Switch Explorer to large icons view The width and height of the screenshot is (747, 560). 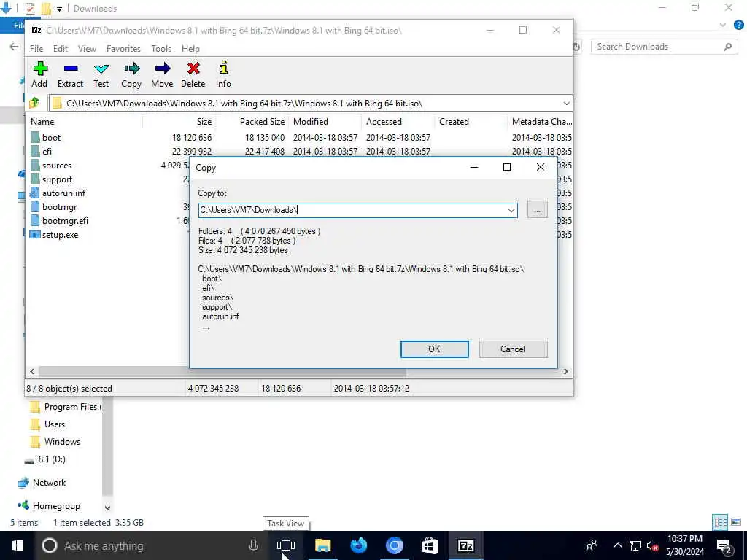[736, 522]
